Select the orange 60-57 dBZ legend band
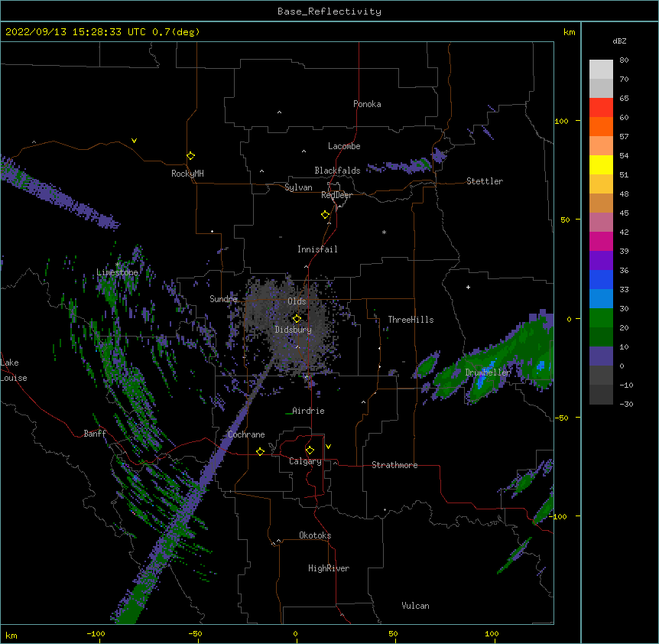Screen dimensions: 659x644 pyautogui.click(x=601, y=126)
